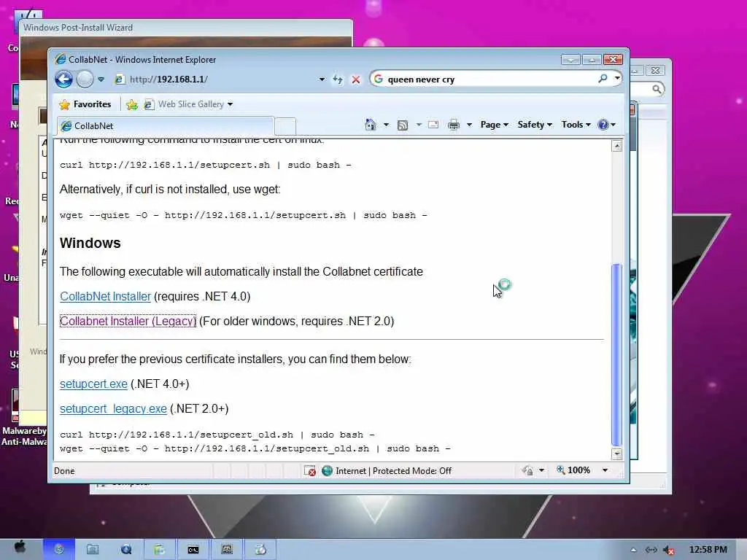
Task: Click the Windows heading text
Action: coord(90,243)
